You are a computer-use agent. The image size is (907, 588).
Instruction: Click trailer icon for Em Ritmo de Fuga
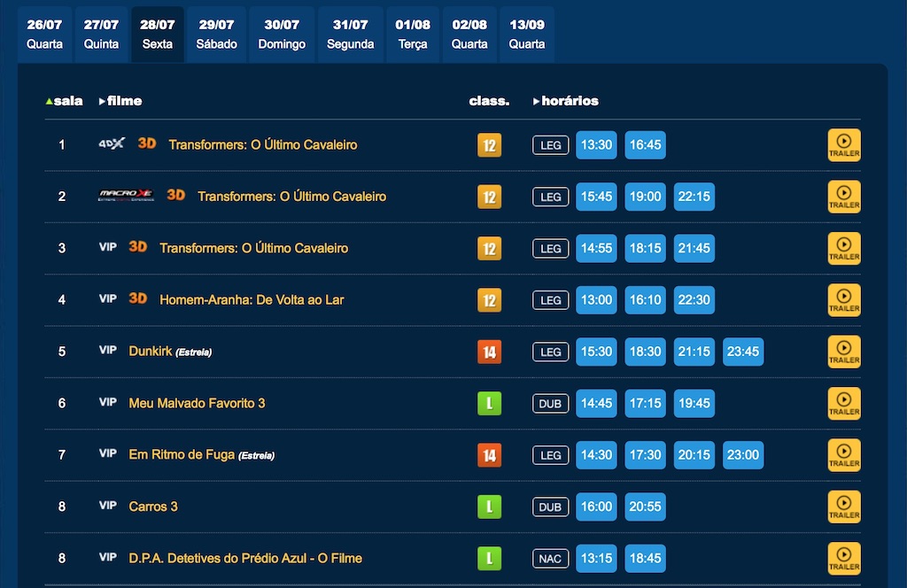(843, 455)
